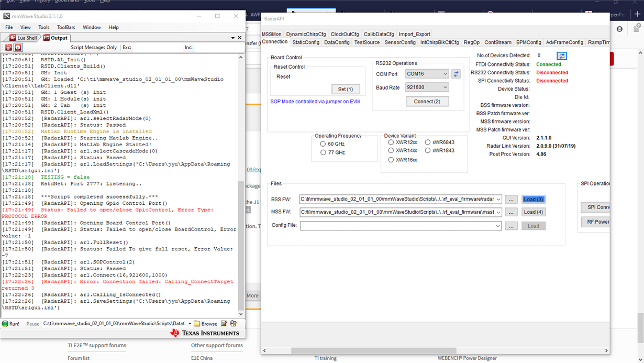The height and width of the screenshot is (363, 644).
Task: Toggle the red info icon in the Output toolbar
Action: (x=17, y=47)
